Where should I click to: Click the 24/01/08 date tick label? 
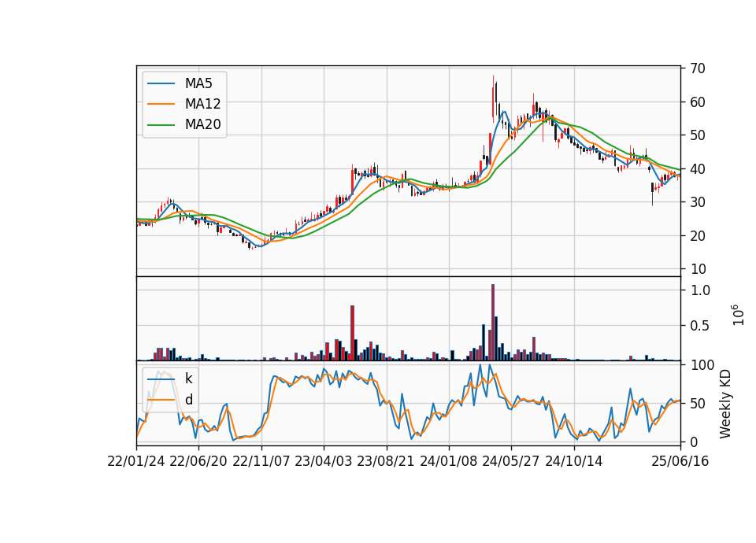point(448,461)
